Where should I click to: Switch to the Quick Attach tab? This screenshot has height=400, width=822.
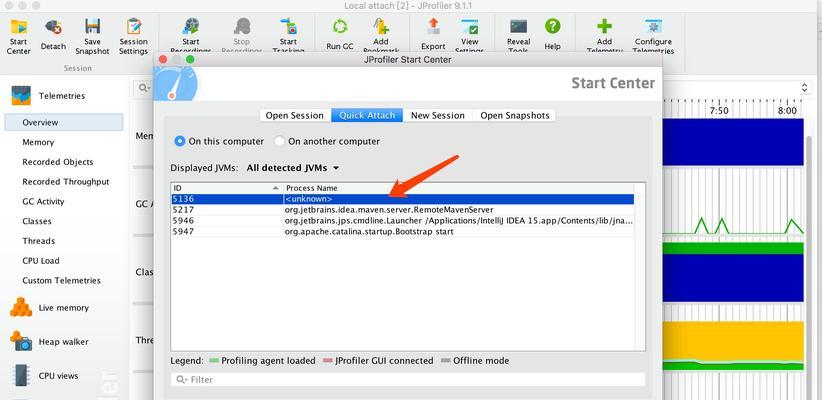(x=367, y=115)
